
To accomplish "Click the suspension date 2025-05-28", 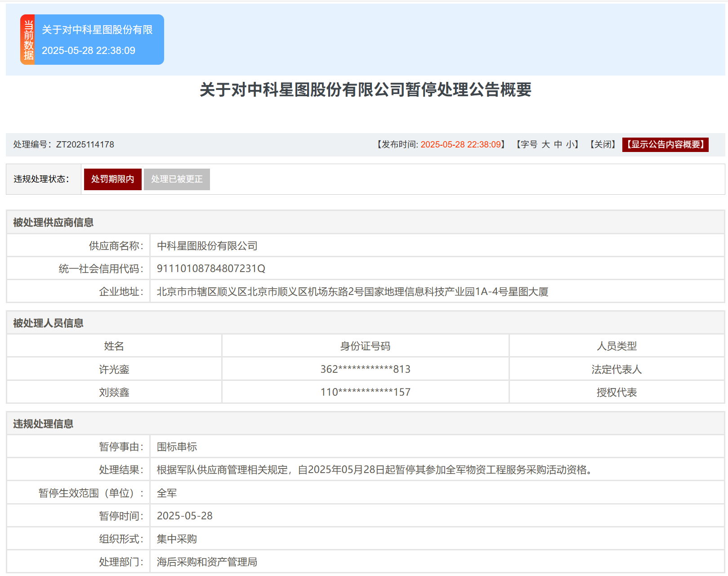I will point(185,516).
